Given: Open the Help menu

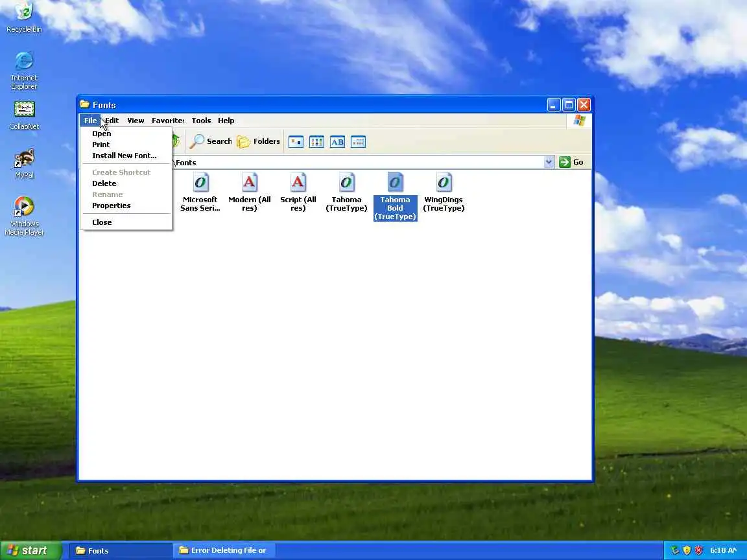Looking at the screenshot, I should point(226,121).
